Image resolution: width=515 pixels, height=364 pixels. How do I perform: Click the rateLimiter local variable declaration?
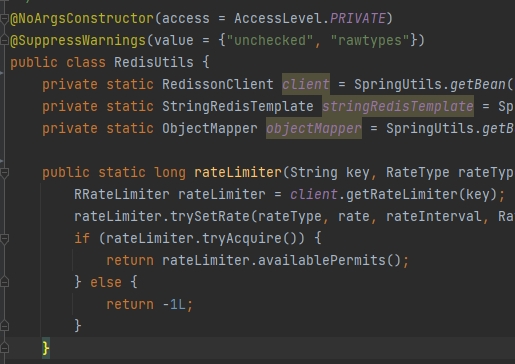[x=222, y=194]
